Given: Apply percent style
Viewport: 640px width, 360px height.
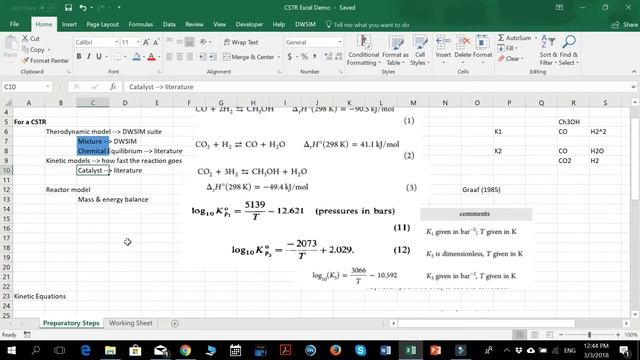Looking at the screenshot, I should 304,56.
